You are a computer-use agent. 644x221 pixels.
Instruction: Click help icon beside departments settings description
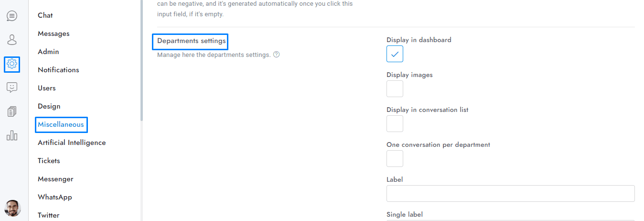tap(276, 55)
